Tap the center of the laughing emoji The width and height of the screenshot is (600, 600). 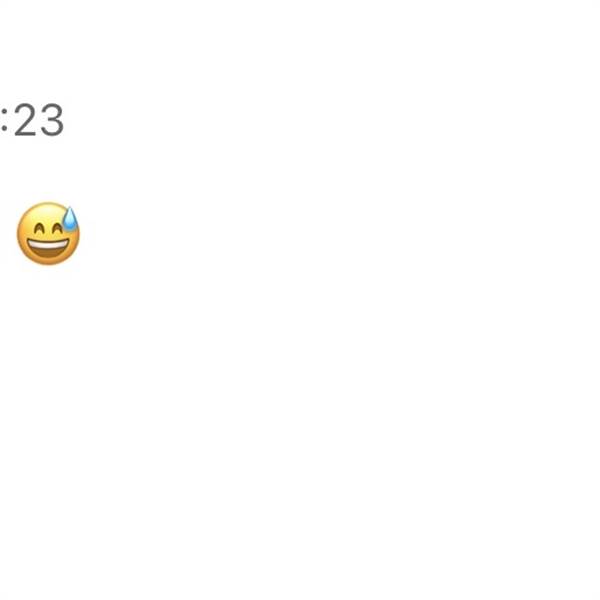pyautogui.click(x=49, y=233)
